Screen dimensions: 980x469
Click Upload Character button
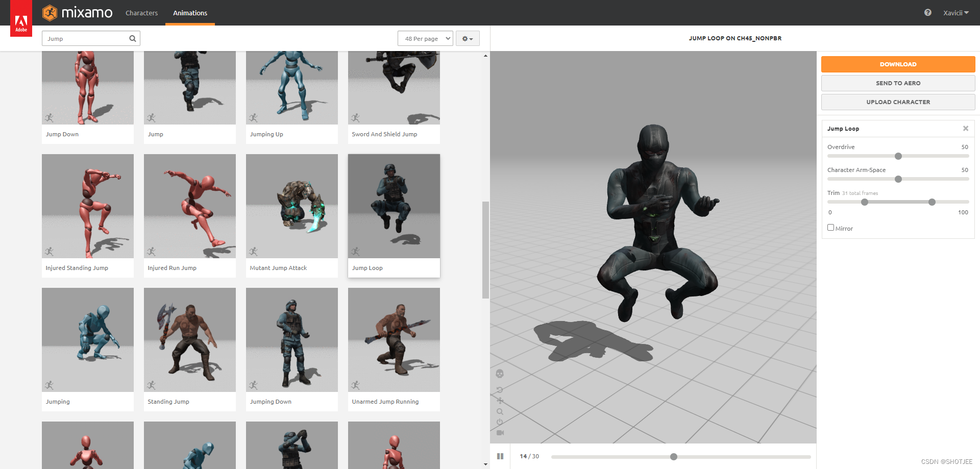(x=898, y=102)
